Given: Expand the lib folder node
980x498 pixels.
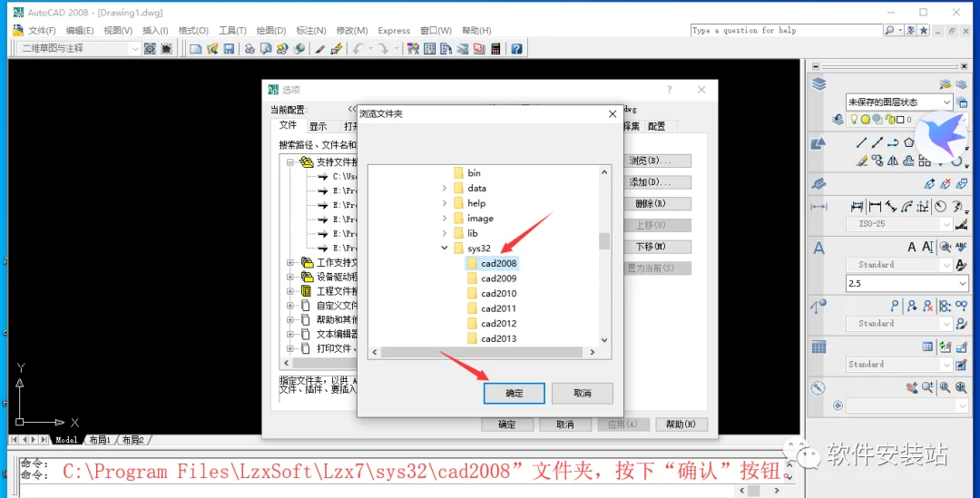Looking at the screenshot, I should (445, 233).
